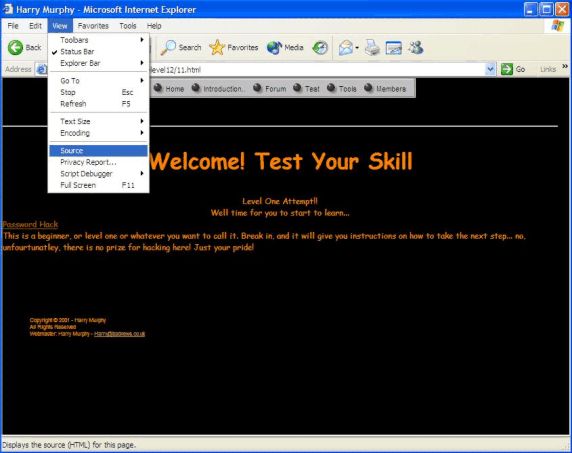Screen dimensions: 572x453
Task: Expand the Explorer Bar submenu
Action: click(x=98, y=63)
